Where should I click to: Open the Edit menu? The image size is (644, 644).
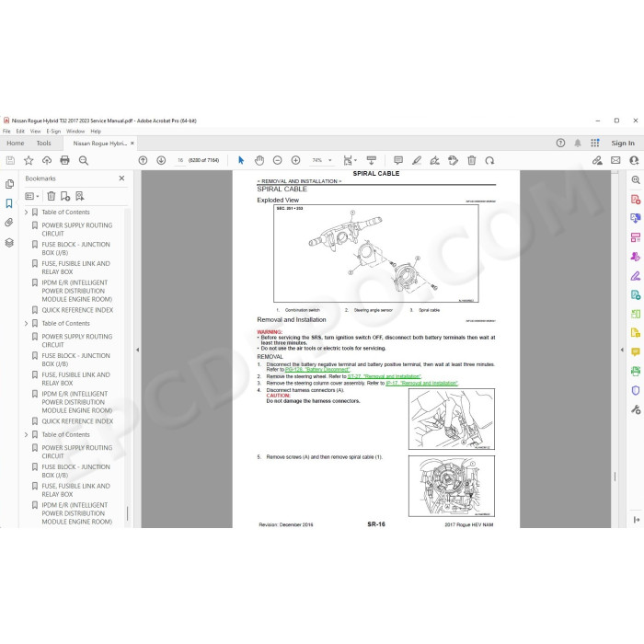click(x=20, y=131)
